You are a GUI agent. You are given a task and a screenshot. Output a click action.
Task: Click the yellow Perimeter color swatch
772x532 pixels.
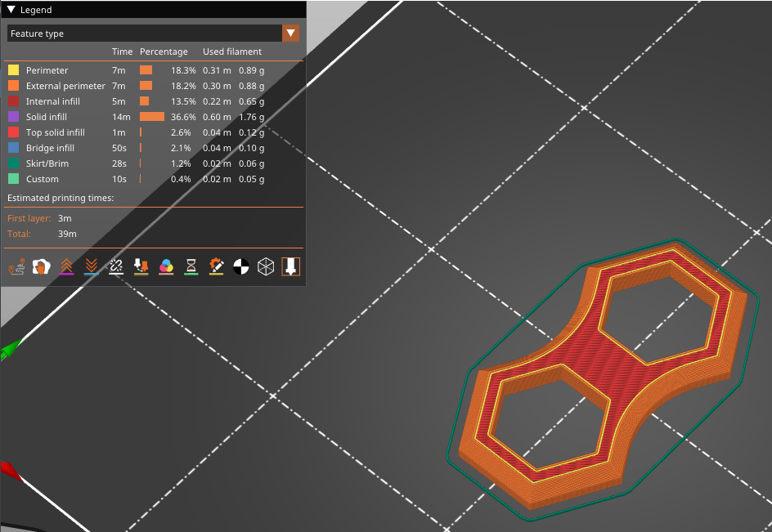[x=13, y=70]
